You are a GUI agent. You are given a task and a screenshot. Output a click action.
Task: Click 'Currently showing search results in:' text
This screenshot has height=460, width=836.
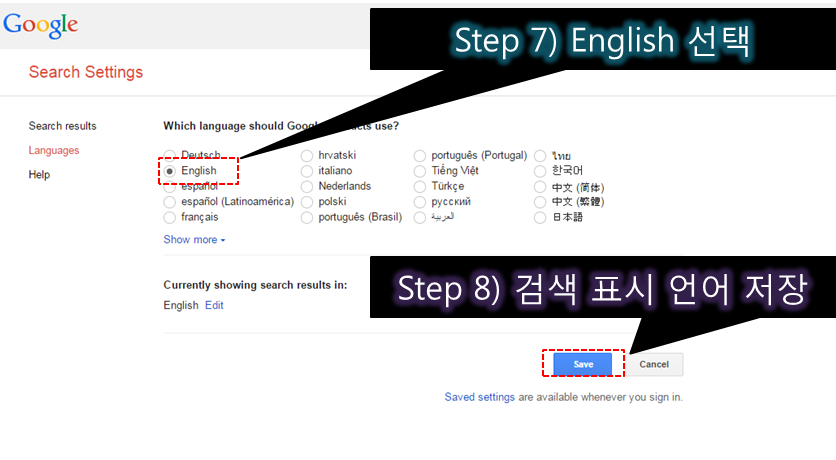point(255,285)
